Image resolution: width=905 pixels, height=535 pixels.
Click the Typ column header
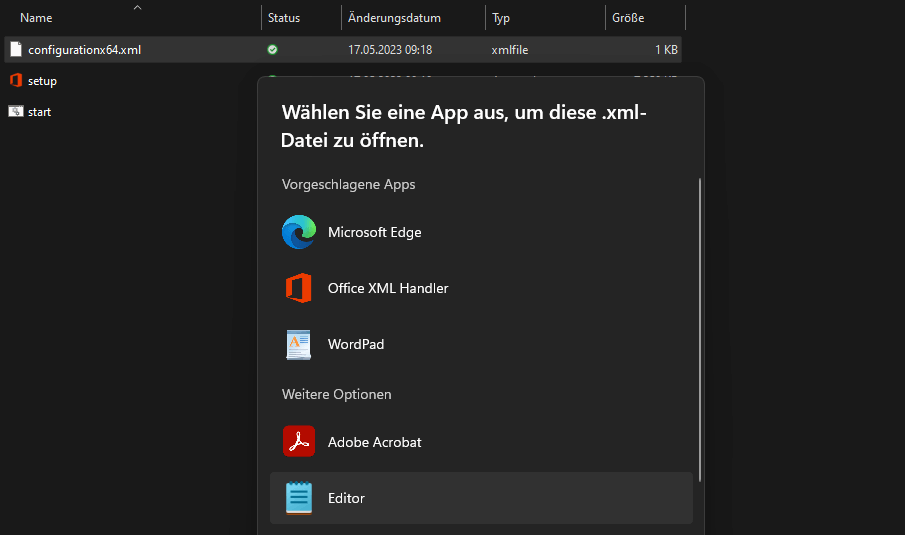[x=501, y=18]
